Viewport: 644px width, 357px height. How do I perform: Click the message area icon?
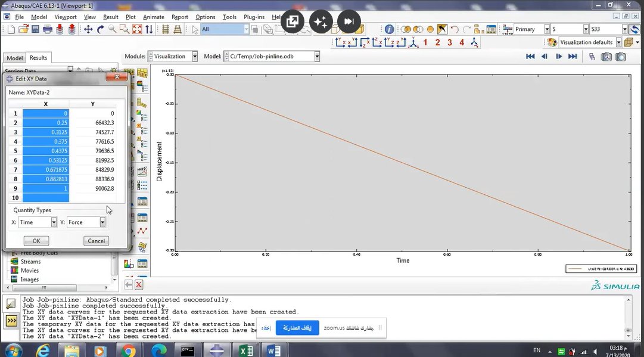(11, 304)
